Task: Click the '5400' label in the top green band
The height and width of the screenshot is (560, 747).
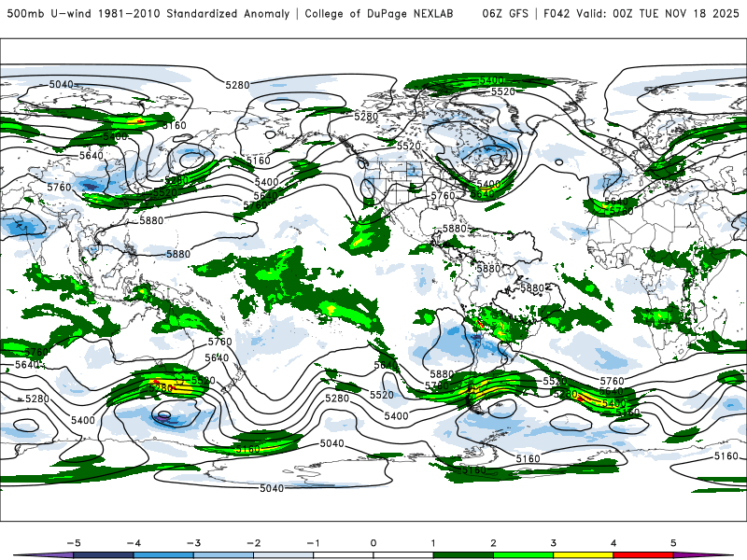Action: click(x=492, y=80)
